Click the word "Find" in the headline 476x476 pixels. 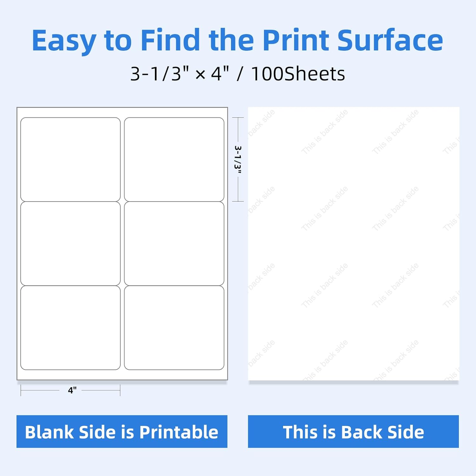(x=170, y=40)
